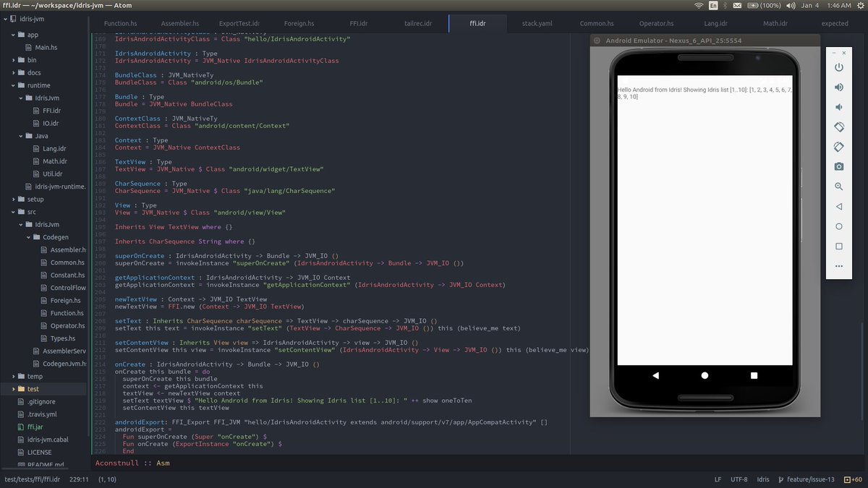Open emulator extended controls via ellipsis icon

838,265
